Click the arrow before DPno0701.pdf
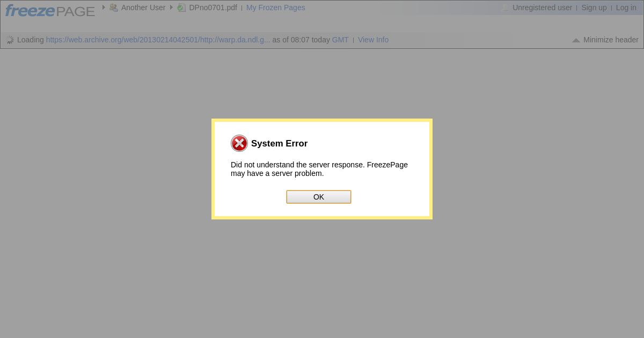644x338 pixels. [x=172, y=8]
